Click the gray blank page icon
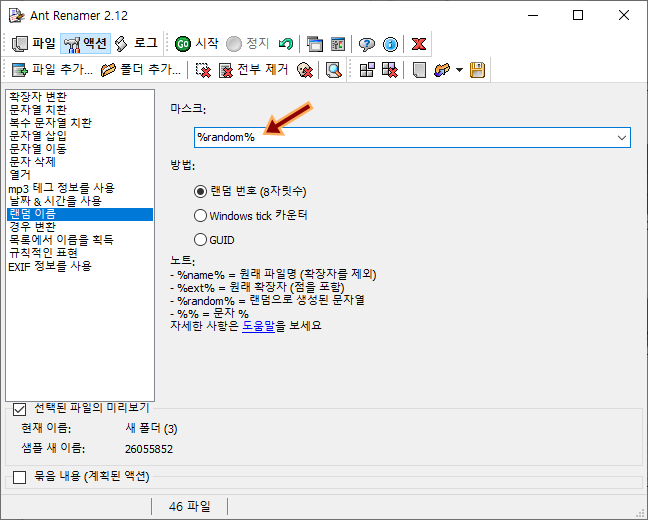 (419, 70)
